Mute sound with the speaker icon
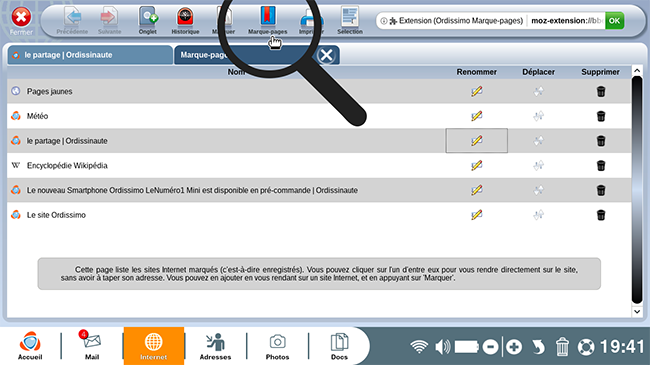Viewport: 650px width, 365px height. (x=442, y=346)
